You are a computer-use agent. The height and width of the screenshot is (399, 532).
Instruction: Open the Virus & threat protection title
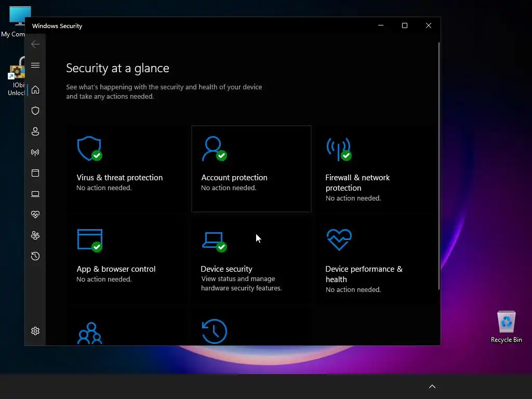pyautogui.click(x=119, y=178)
